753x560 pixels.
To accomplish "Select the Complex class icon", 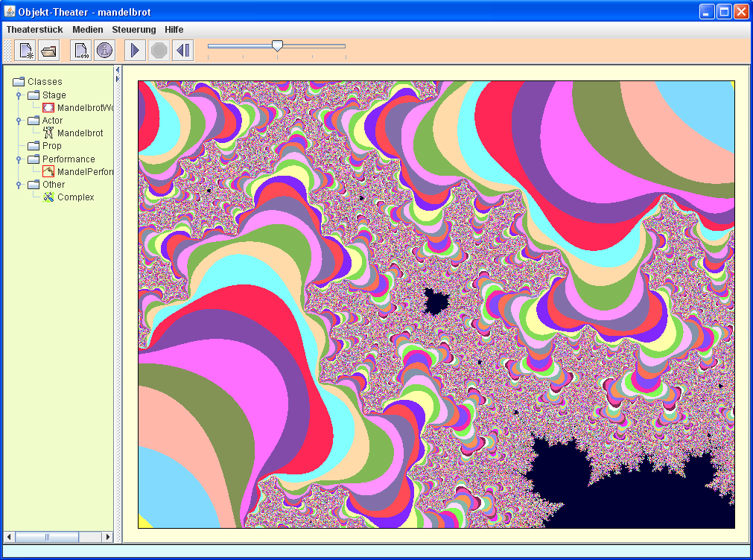I will tap(49, 197).
